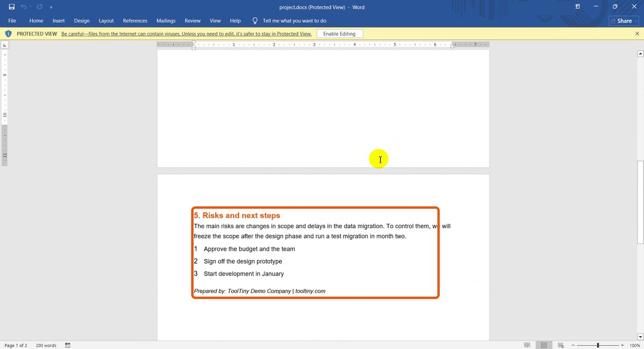Click the zoom slider handle
The image size is (644, 349).
(598, 345)
